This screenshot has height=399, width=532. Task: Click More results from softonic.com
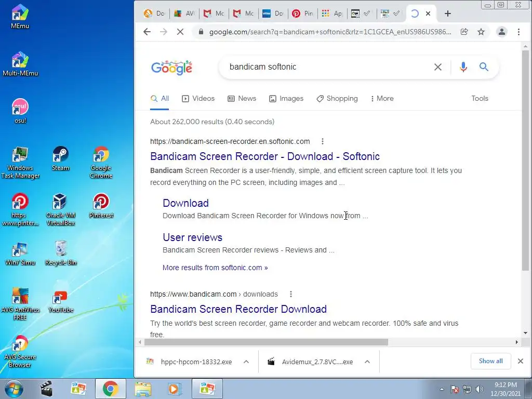tap(215, 268)
